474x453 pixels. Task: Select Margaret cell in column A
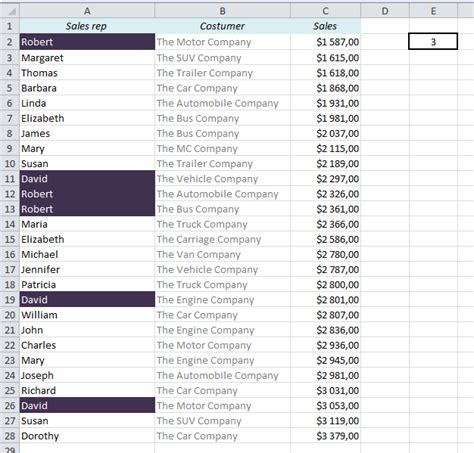click(87, 58)
